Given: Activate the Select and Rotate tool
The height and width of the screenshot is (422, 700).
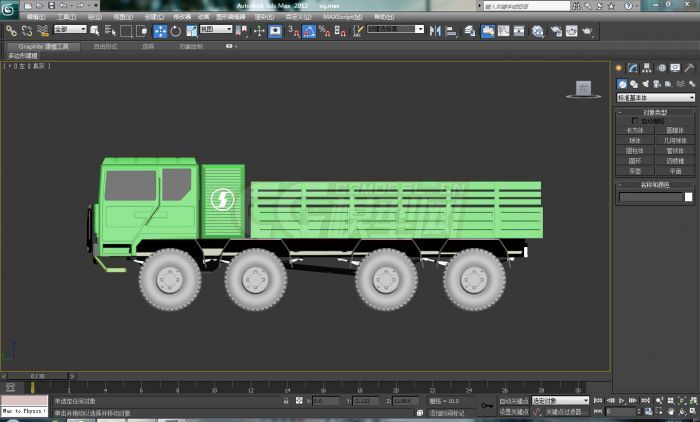Looking at the screenshot, I should point(176,31).
